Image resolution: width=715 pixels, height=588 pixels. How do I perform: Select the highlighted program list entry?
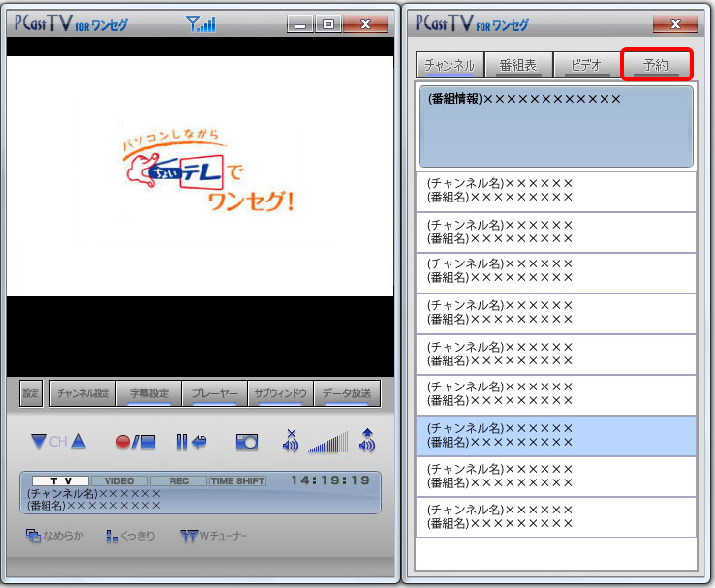coord(556,435)
